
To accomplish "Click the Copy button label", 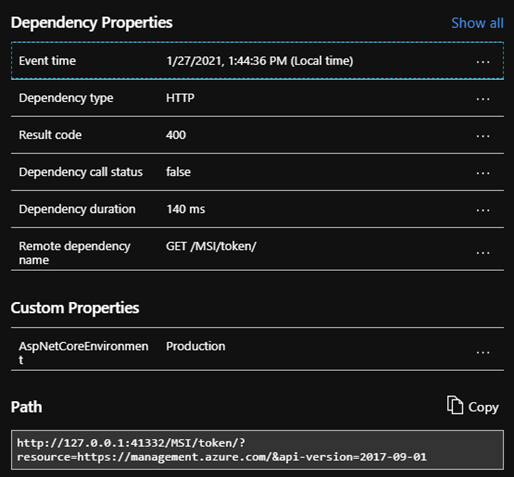I will 483,407.
